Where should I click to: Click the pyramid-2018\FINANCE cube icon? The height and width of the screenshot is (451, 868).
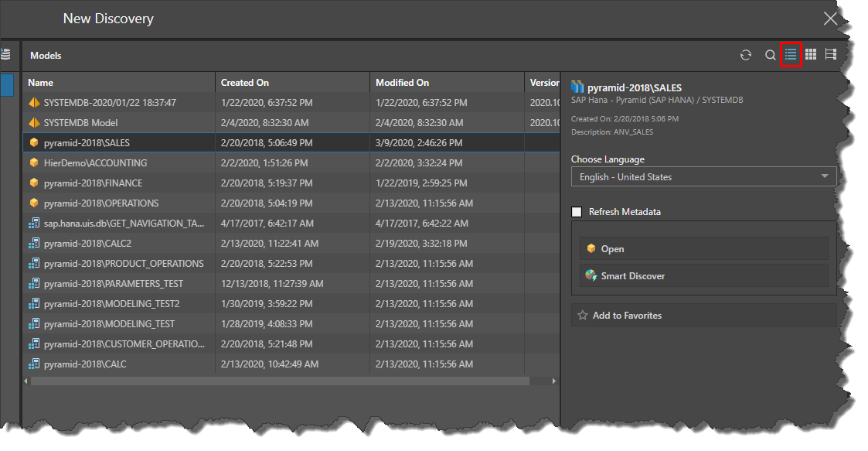tap(34, 183)
